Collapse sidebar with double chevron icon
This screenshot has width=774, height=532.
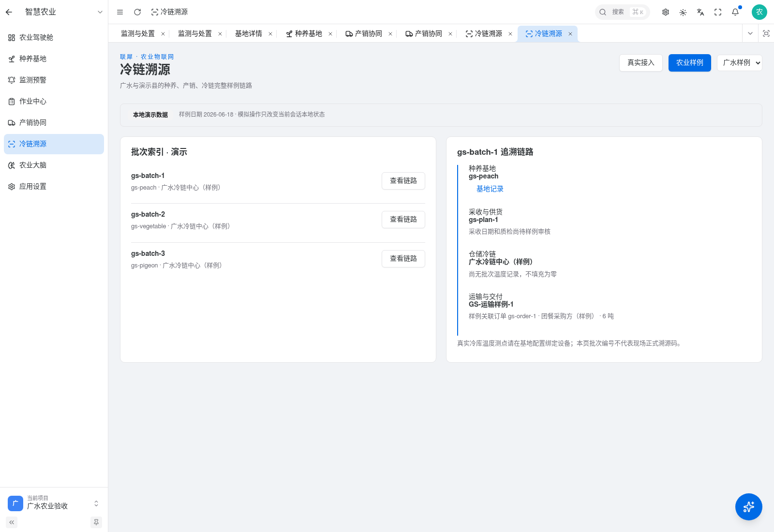(12, 522)
